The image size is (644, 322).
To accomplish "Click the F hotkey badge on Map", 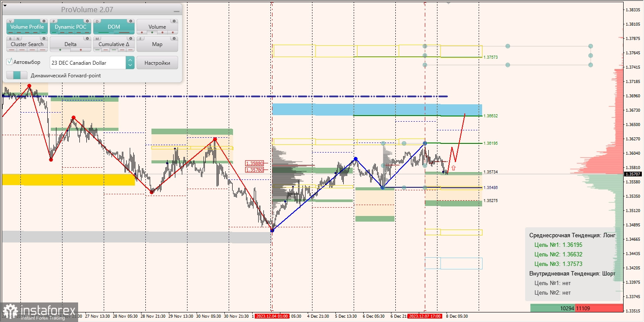I will coord(141,38).
